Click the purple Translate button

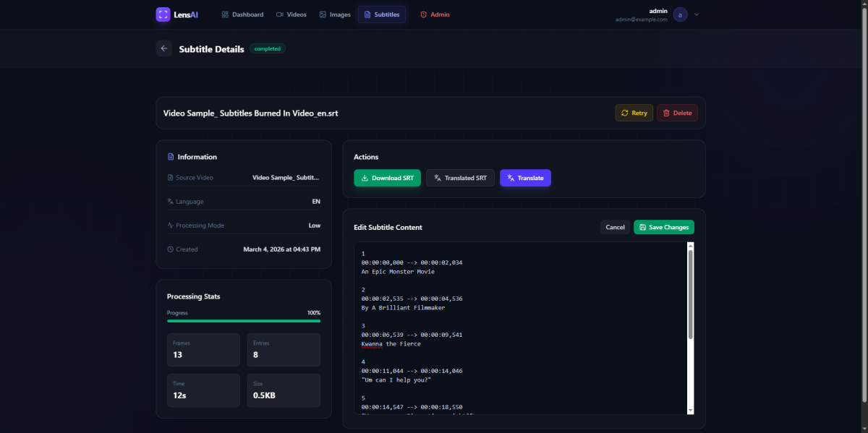[525, 178]
